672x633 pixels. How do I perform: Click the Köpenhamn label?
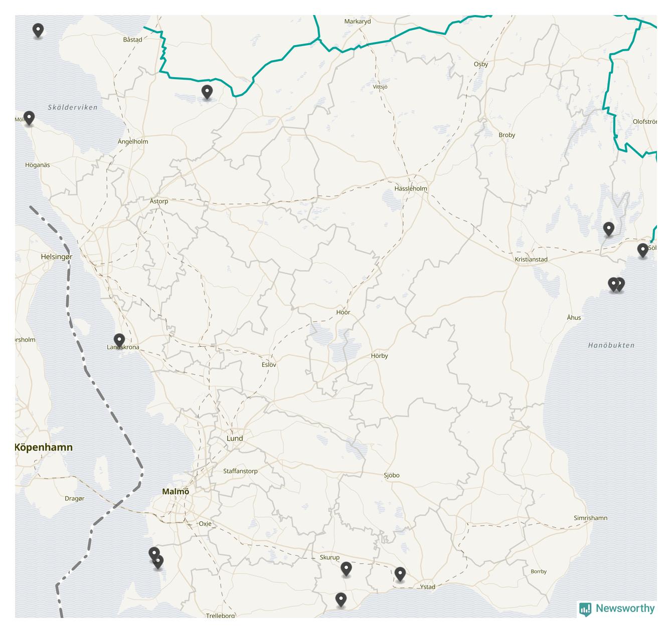pyautogui.click(x=44, y=447)
